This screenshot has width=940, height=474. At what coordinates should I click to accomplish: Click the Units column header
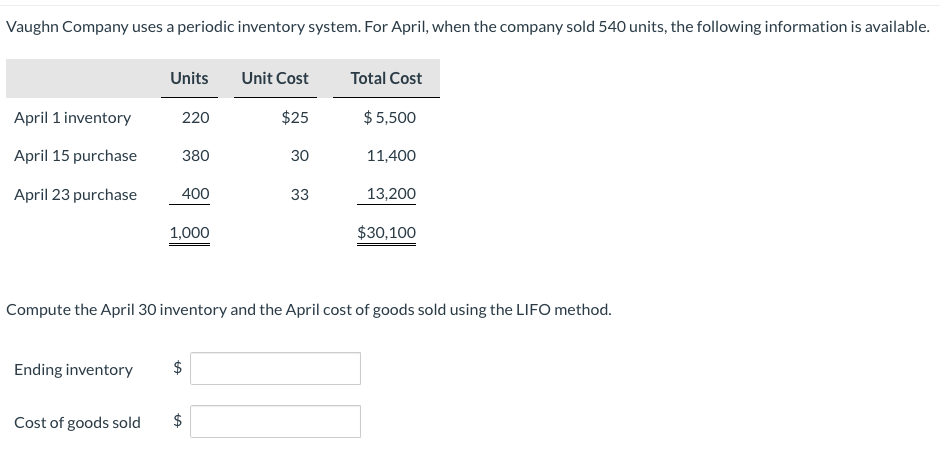pos(189,78)
